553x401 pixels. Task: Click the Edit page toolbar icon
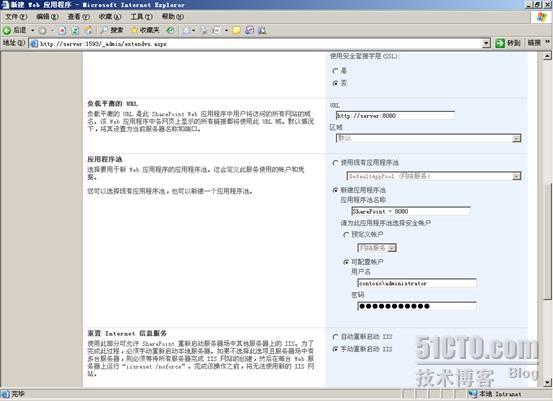[216, 31]
